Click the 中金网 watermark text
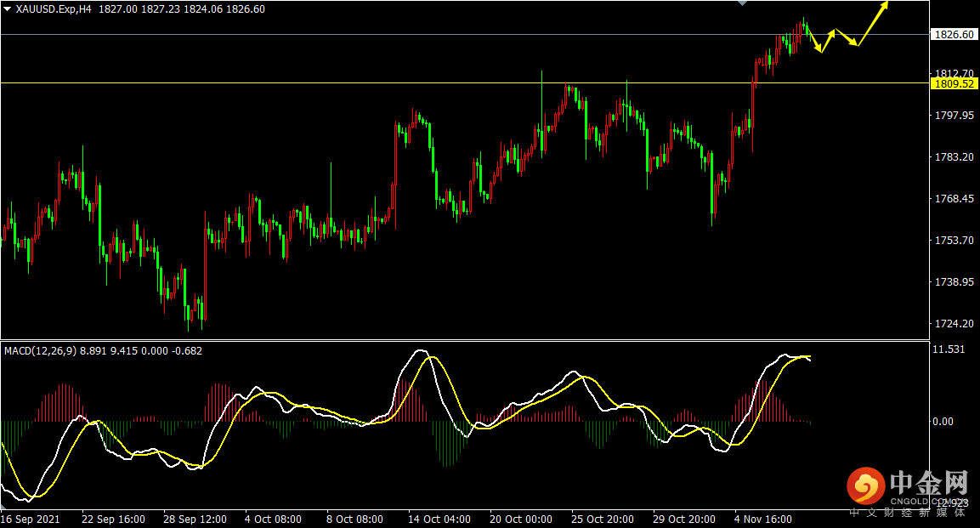The width and height of the screenshot is (980, 528). [x=929, y=484]
